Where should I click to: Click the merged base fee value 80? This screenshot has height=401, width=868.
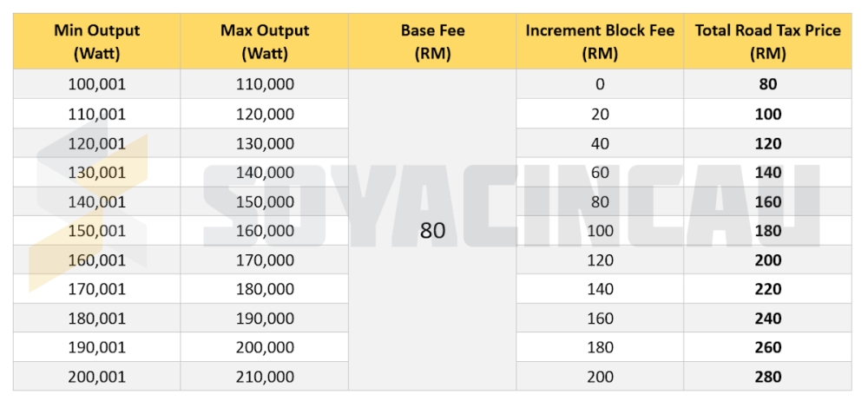(432, 231)
